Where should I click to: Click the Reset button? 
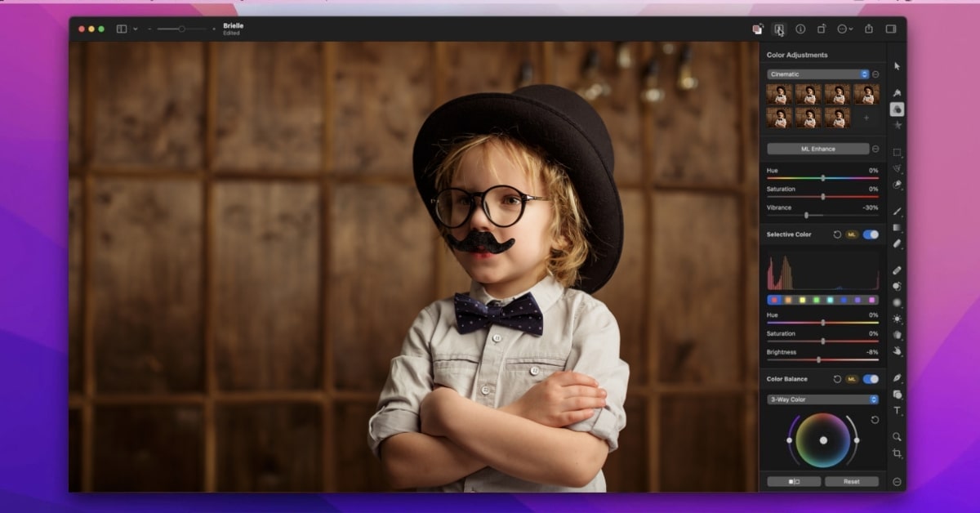[x=852, y=481]
